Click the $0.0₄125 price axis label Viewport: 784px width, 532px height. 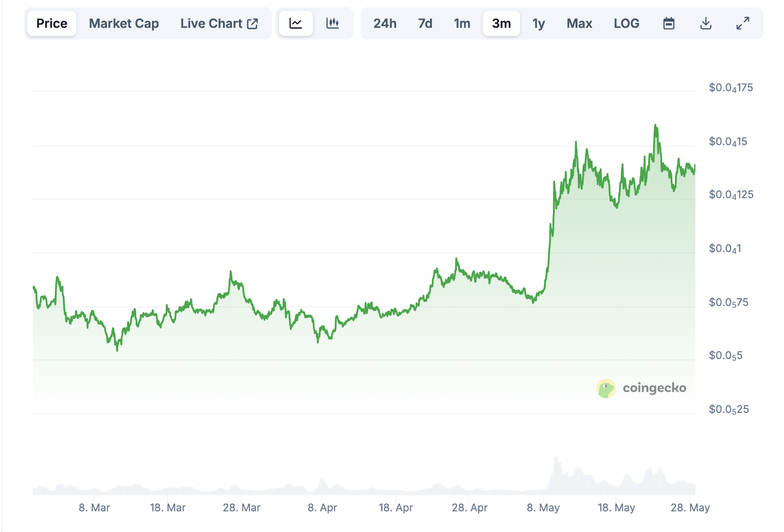[x=731, y=195]
